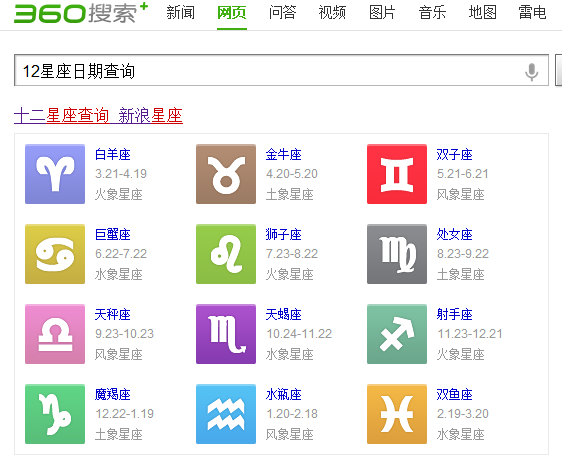Click the Leo (狮子座) zodiac icon
Viewport: 562px width, 473px height.
tap(226, 254)
